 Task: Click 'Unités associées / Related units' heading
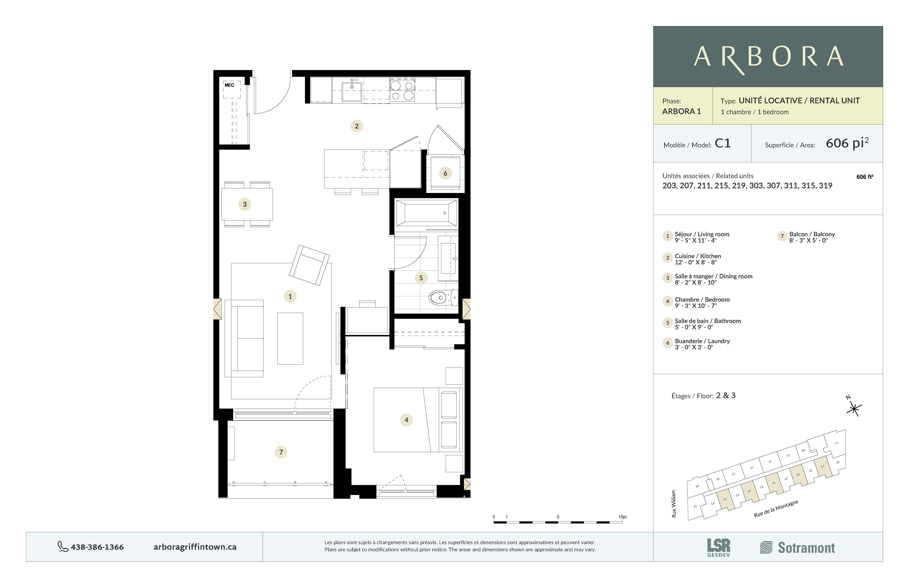point(708,176)
